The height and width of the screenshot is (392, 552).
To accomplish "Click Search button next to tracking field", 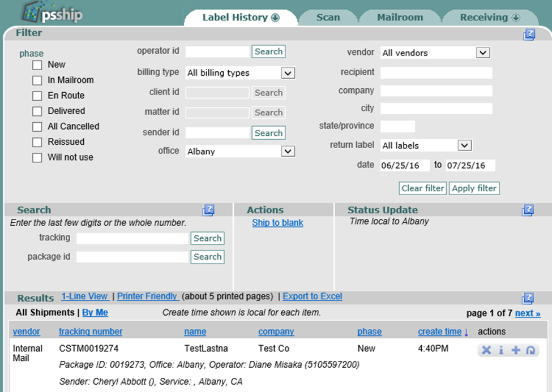I will pos(207,238).
